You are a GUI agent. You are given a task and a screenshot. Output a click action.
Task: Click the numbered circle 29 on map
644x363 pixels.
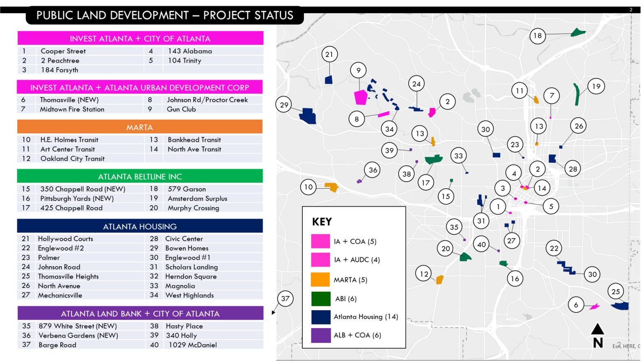(x=284, y=105)
